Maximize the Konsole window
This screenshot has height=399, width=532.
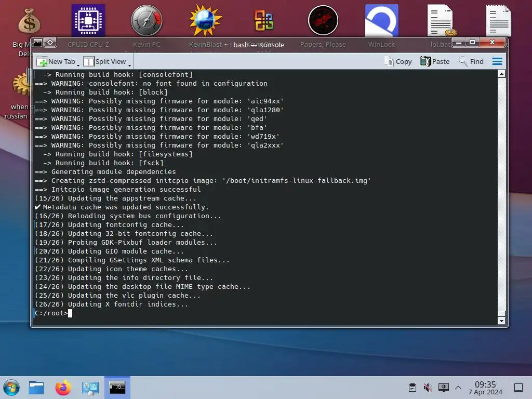[x=472, y=43]
